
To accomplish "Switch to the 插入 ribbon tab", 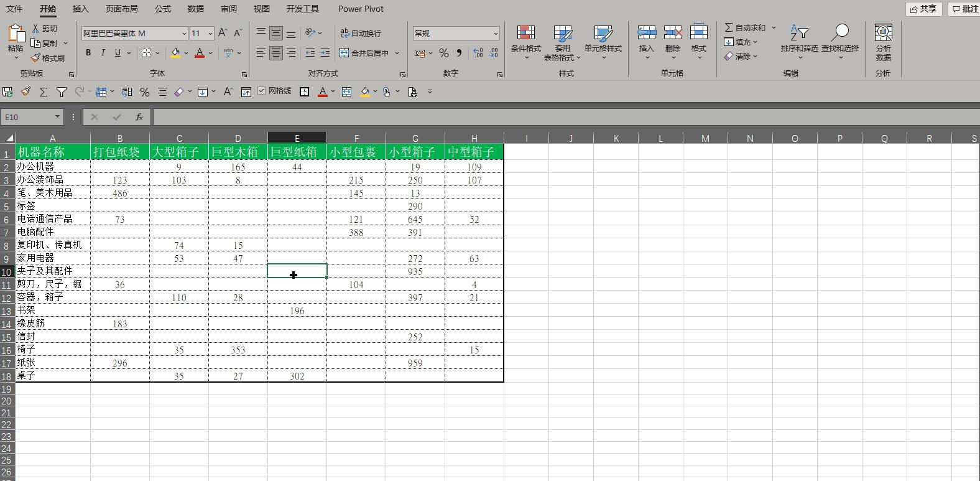I will tap(80, 9).
